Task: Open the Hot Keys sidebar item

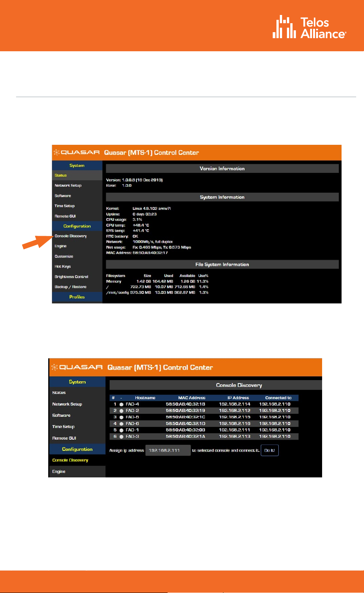Action: click(x=63, y=266)
